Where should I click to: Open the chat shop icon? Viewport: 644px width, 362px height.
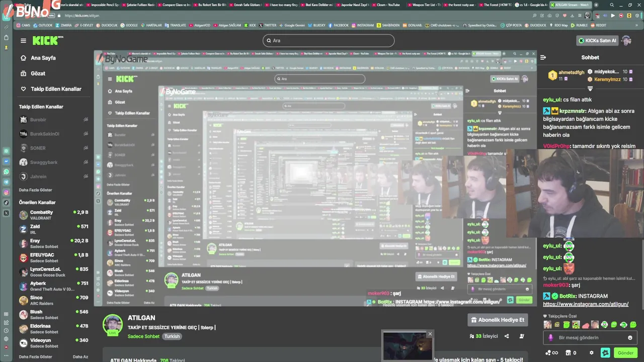(569, 353)
